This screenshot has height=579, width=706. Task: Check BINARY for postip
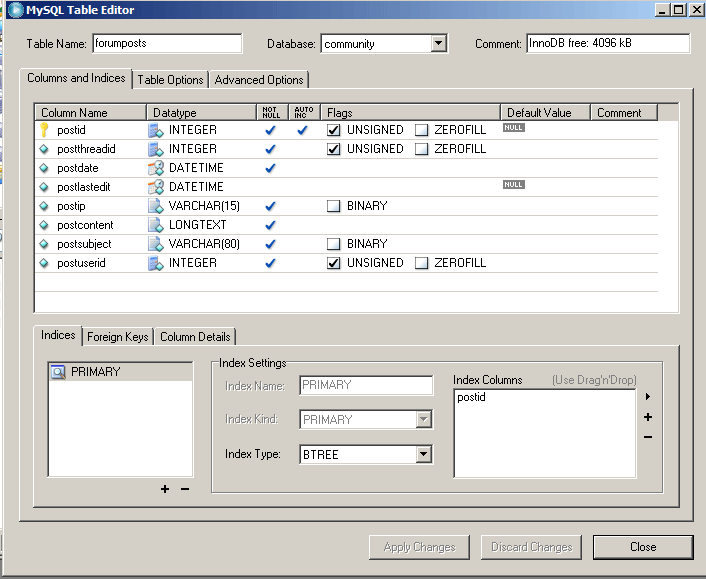pos(333,206)
